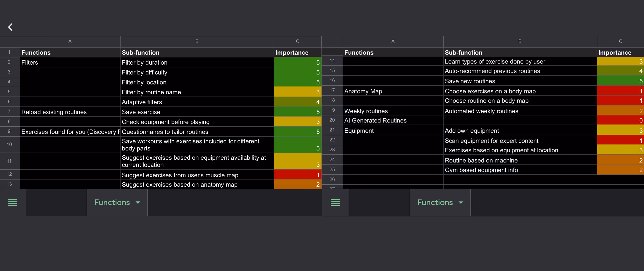Viewport: 644px width, 271px height.
Task: Select row 20 header
Action: click(332, 120)
